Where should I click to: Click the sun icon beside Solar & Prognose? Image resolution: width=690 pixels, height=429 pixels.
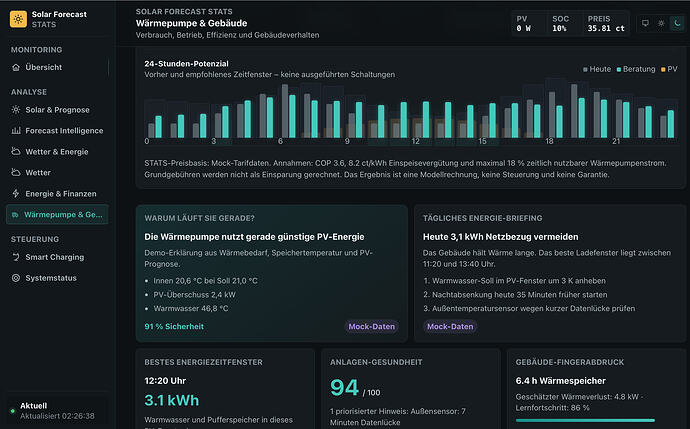[x=16, y=110]
